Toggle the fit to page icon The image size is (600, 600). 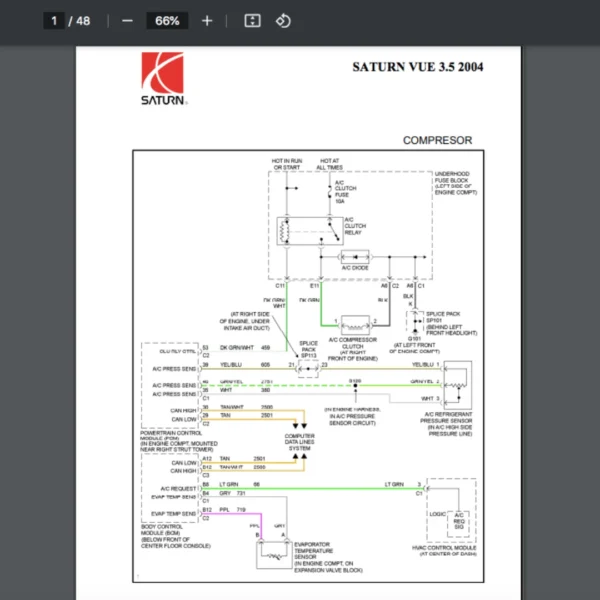[253, 20]
